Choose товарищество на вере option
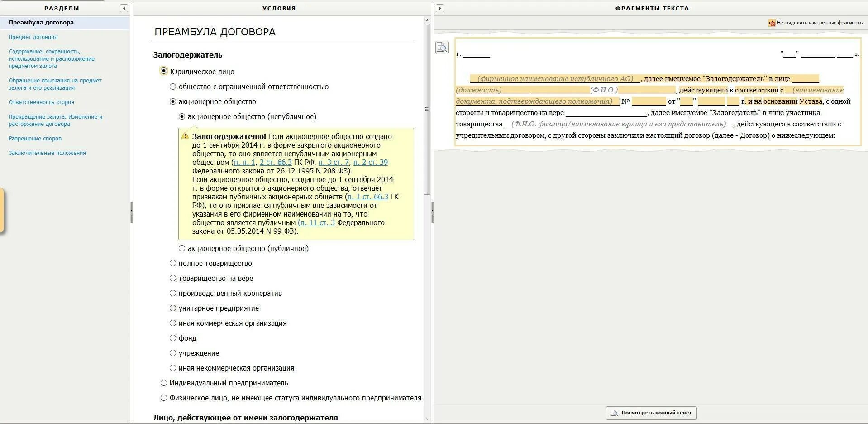868x424 pixels. pyautogui.click(x=172, y=278)
